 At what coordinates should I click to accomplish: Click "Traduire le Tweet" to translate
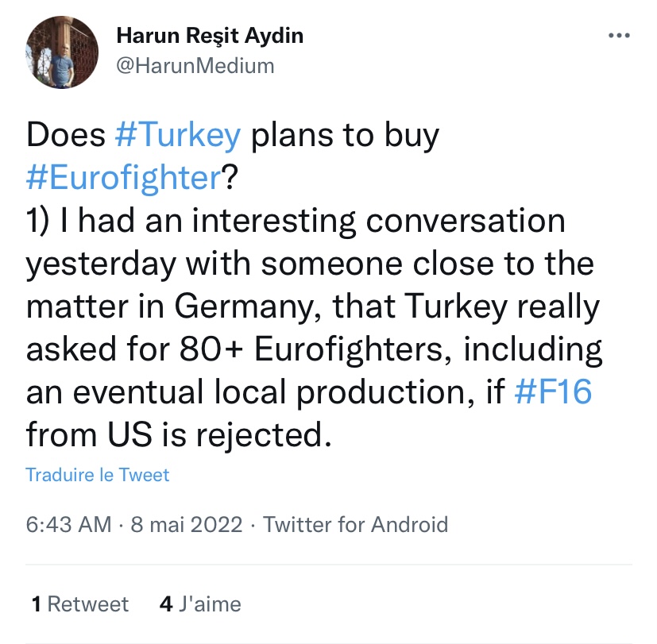click(x=98, y=475)
